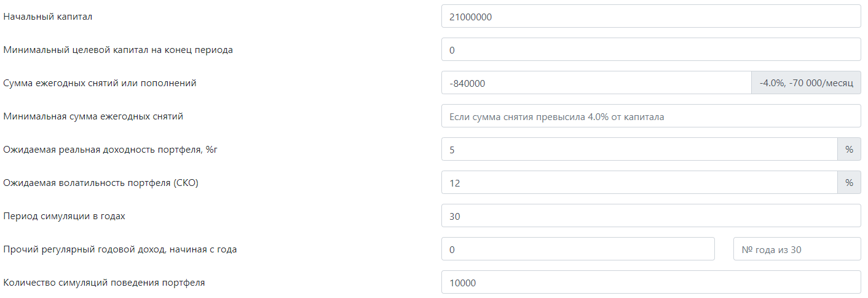868x298 pixels.
Task: Click the Начальный капитал label
Action: [x=48, y=17]
